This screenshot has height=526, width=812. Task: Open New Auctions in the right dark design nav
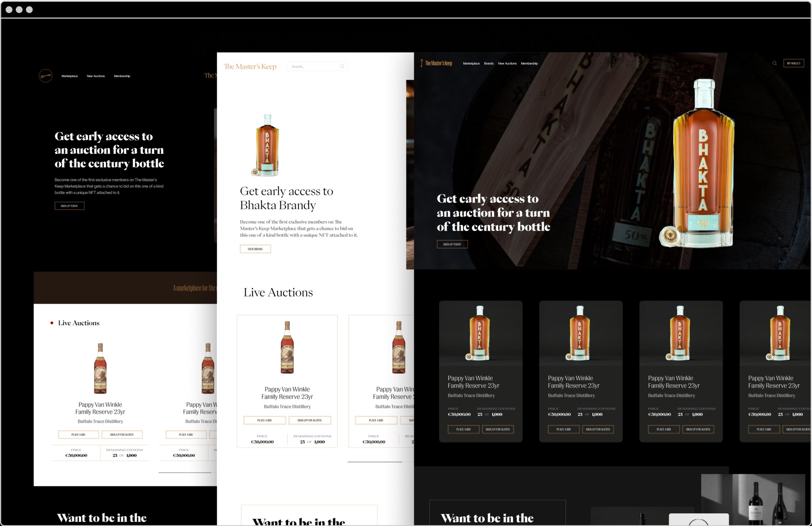(x=507, y=64)
